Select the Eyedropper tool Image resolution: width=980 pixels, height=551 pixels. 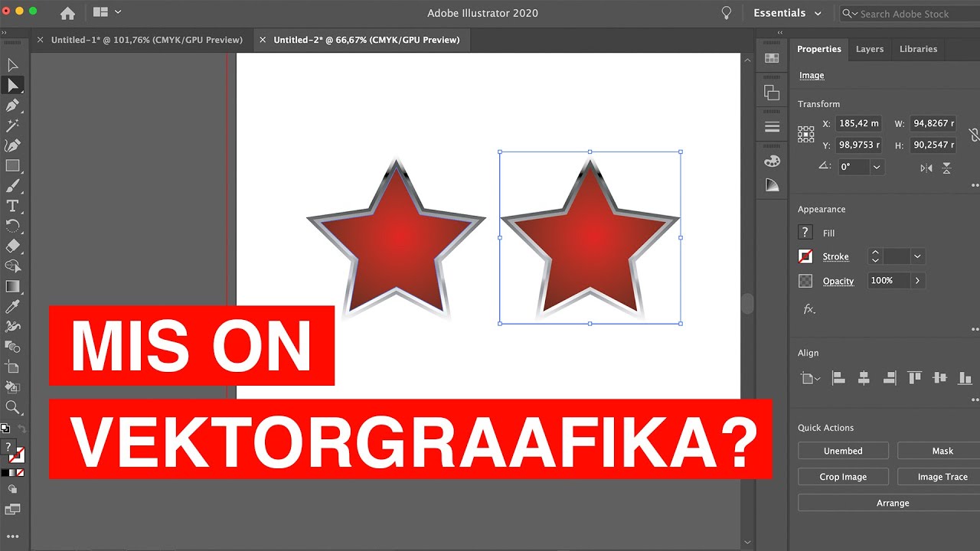(12, 306)
